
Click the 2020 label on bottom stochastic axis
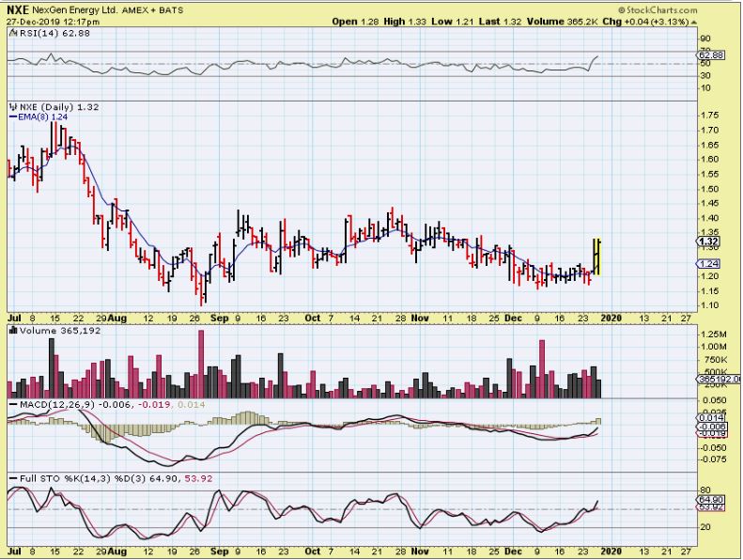(x=611, y=552)
